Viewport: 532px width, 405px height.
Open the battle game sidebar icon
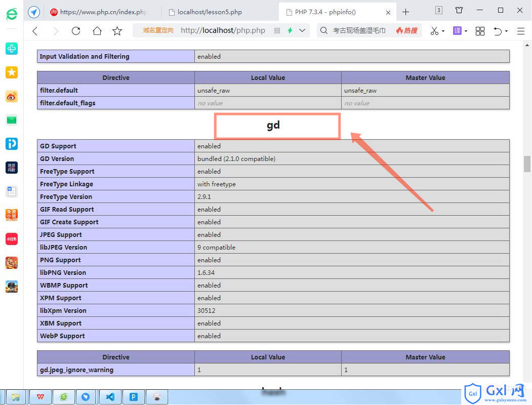coord(12,287)
